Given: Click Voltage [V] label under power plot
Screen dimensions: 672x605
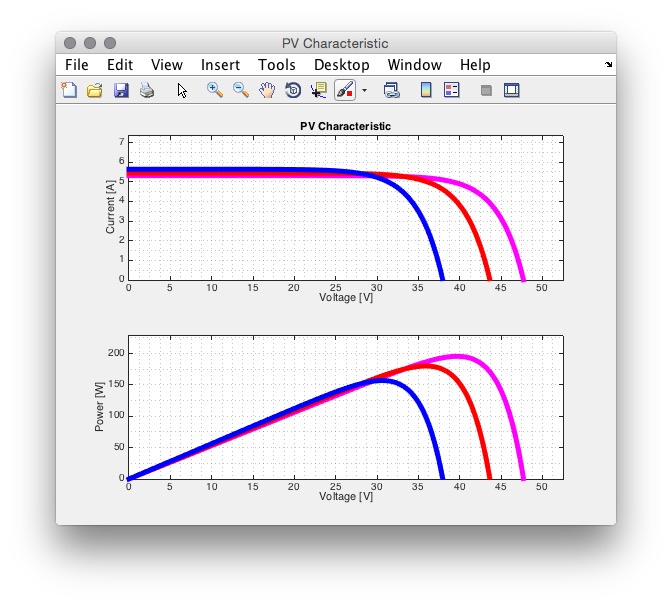Looking at the screenshot, I should click(346, 497).
